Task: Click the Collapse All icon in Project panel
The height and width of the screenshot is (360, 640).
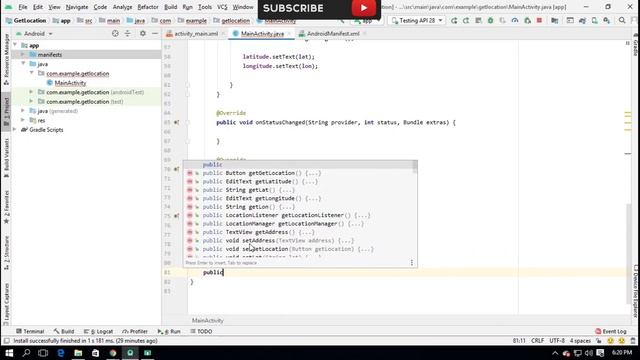Action: coord(127,33)
